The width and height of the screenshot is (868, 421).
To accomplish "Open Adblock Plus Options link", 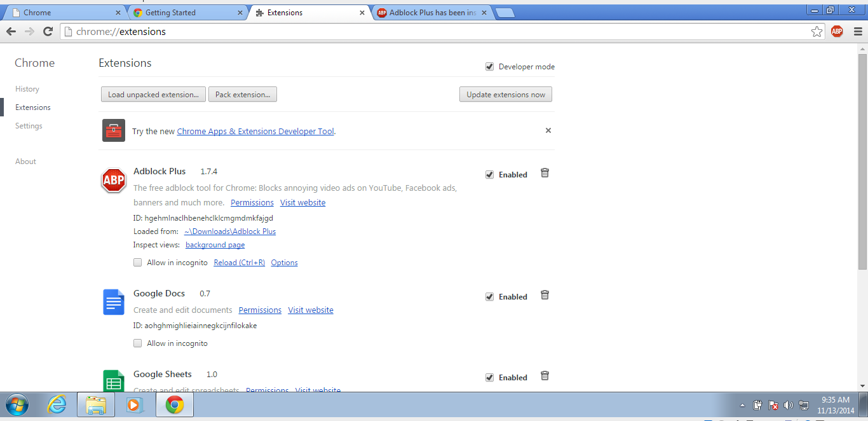I will (284, 263).
